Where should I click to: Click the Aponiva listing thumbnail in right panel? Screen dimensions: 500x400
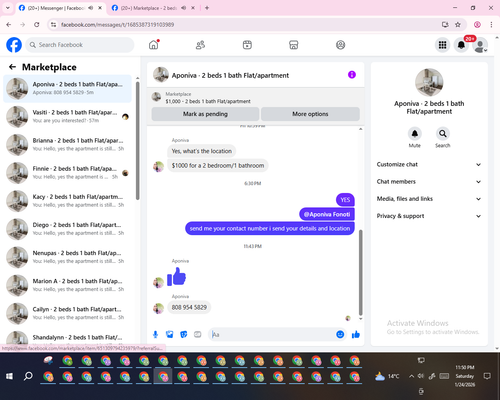tap(429, 82)
